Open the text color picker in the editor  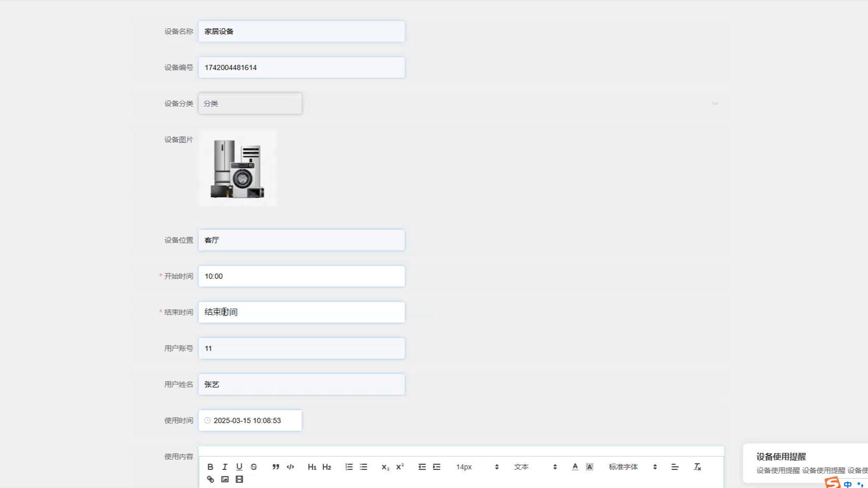click(x=575, y=467)
